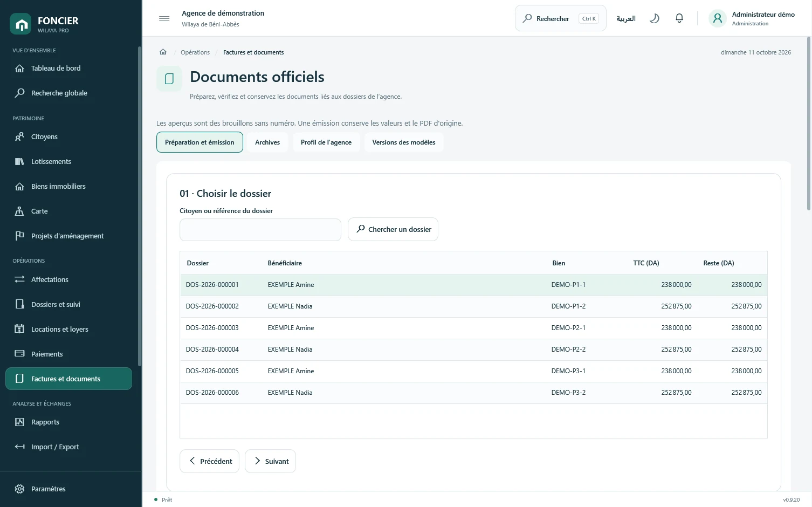Switch to the Archives tab
This screenshot has height=507, width=812.
[x=267, y=142]
